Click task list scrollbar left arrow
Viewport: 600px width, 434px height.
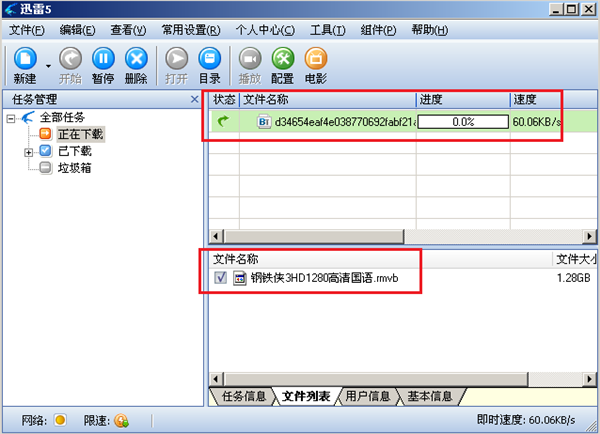[x=216, y=236]
